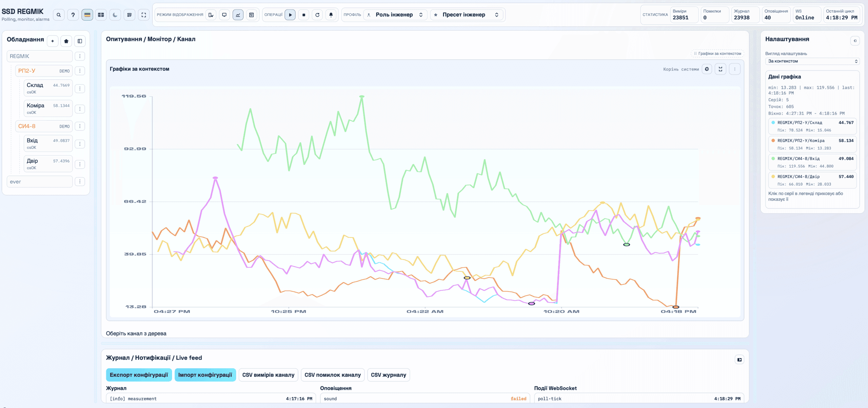The height and width of the screenshot is (408, 868).
Task: Add equipment with the plus button
Action: coord(53,41)
